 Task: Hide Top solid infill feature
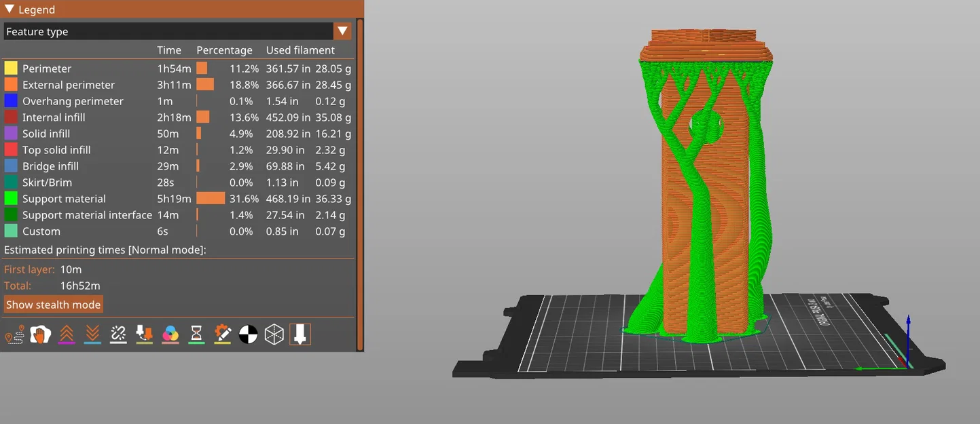178,150
